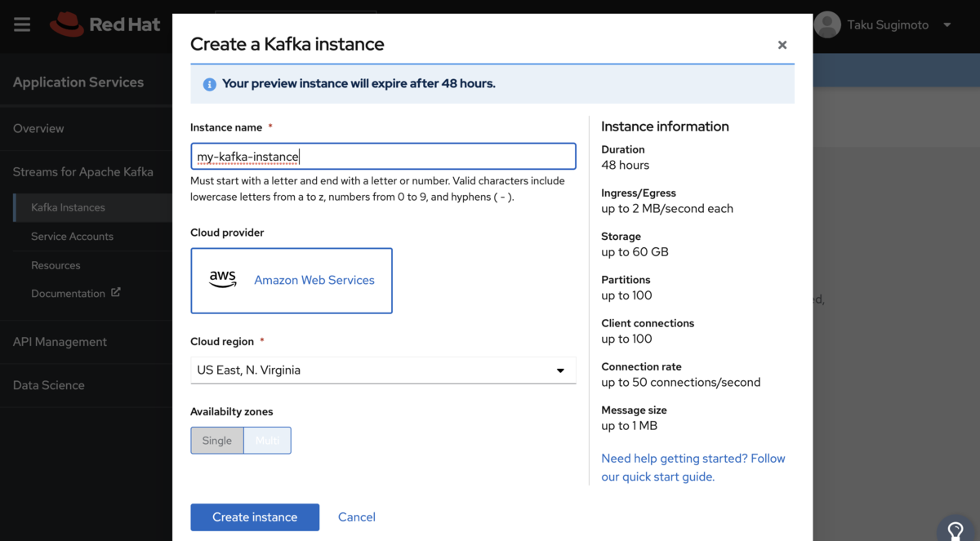
Task: Select Single availability zone
Action: (x=217, y=441)
